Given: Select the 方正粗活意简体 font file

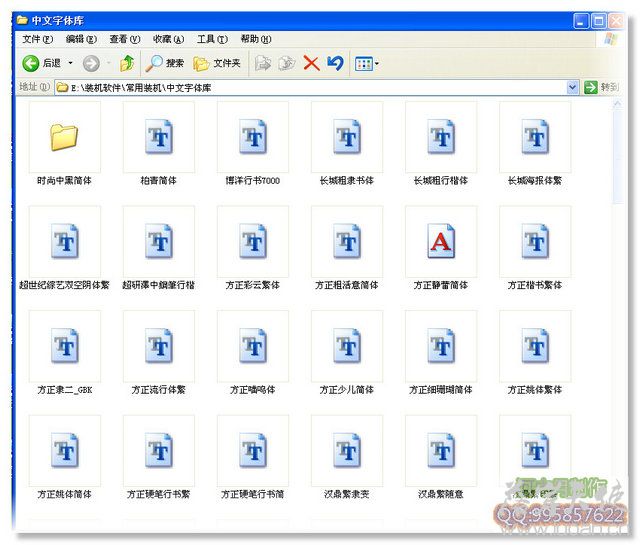Looking at the screenshot, I should 347,248.
